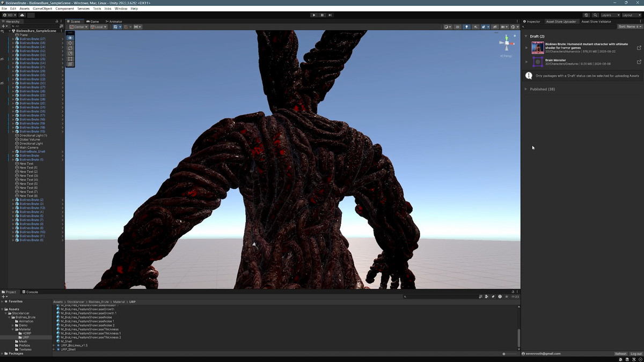Switch to the Inspector tab
This screenshot has height=362, width=644.
(x=532, y=21)
